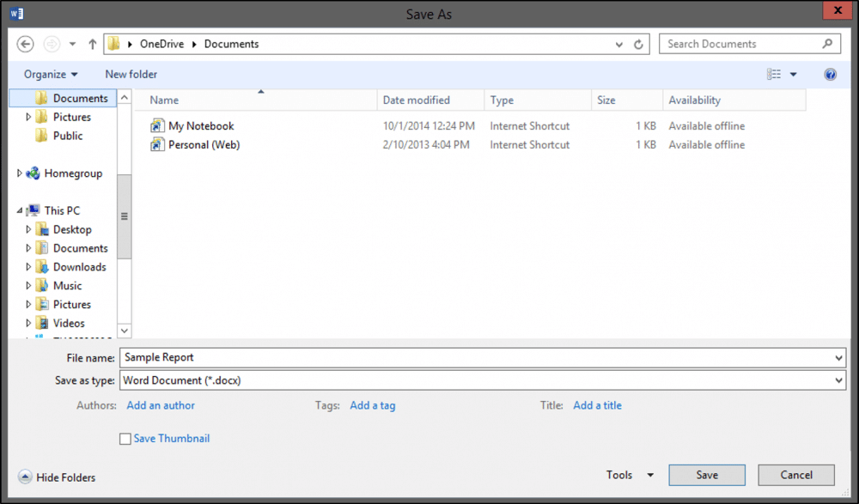The width and height of the screenshot is (859, 504).
Task: Select Downloads in the navigation tree
Action: (x=79, y=267)
